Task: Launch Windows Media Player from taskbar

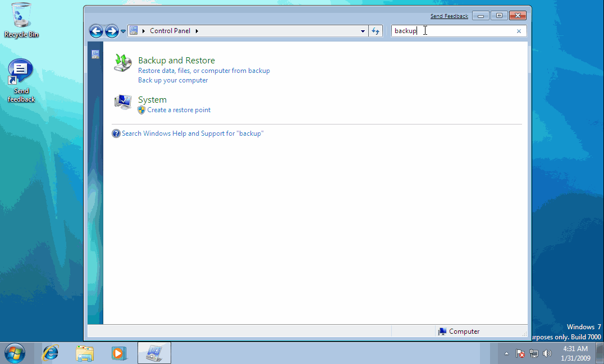Action: click(x=118, y=353)
